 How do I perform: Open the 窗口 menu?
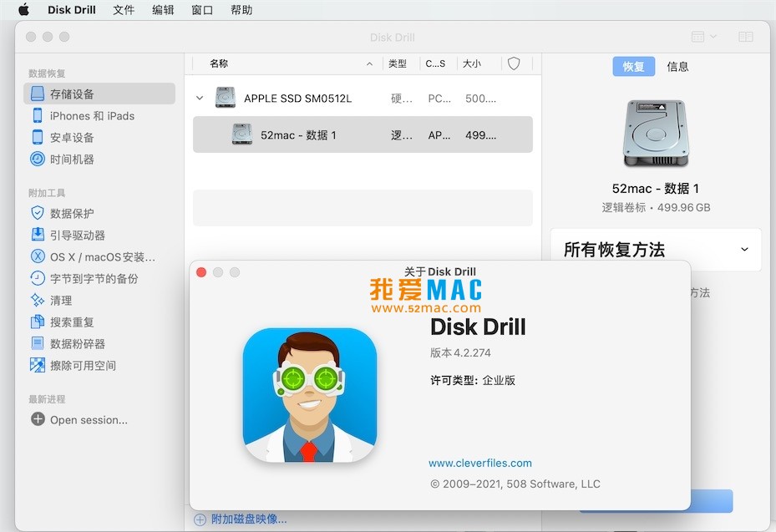(x=202, y=10)
